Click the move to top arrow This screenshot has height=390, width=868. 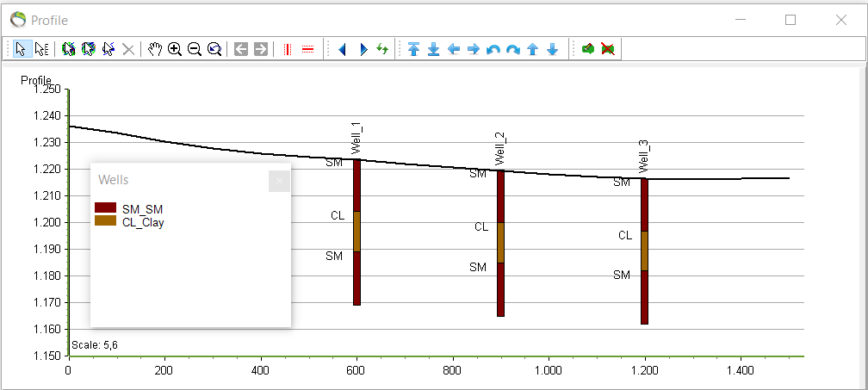[x=414, y=49]
